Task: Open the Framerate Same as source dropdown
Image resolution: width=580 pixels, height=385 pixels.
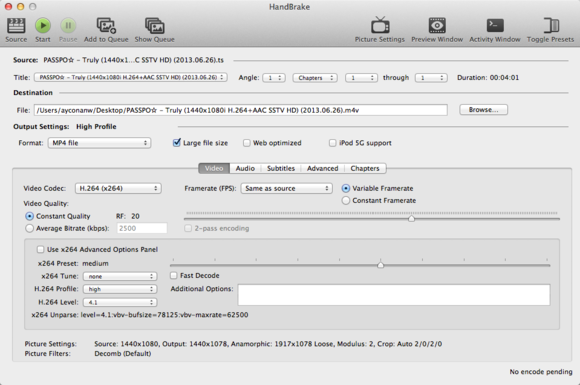Action: pyautogui.click(x=287, y=188)
